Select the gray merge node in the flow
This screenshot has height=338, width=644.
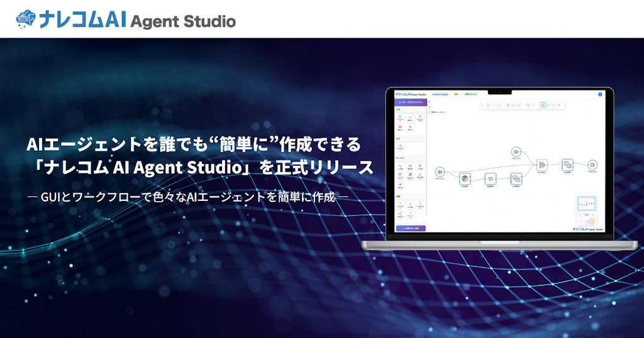click(x=541, y=165)
